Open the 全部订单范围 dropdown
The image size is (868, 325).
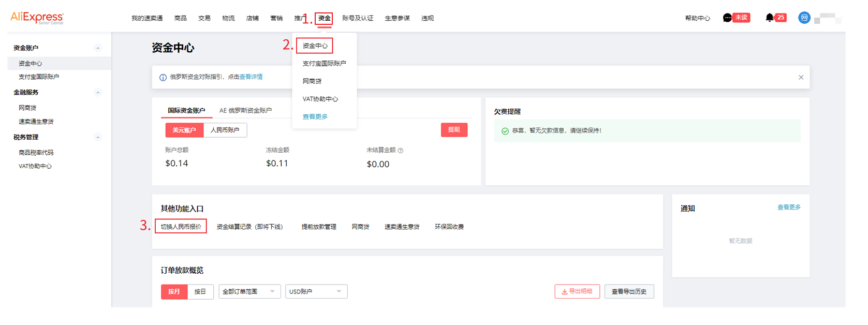249,292
